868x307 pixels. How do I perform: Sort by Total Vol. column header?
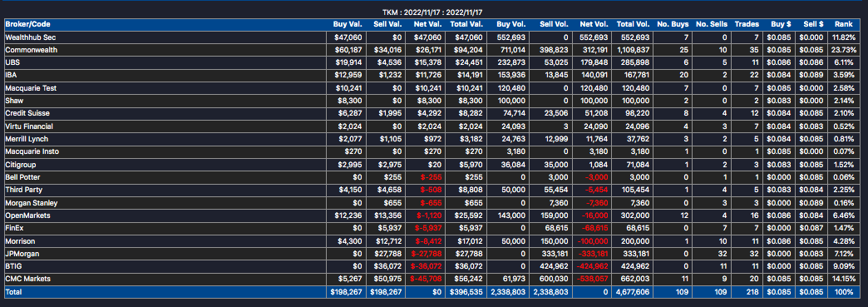click(634, 24)
